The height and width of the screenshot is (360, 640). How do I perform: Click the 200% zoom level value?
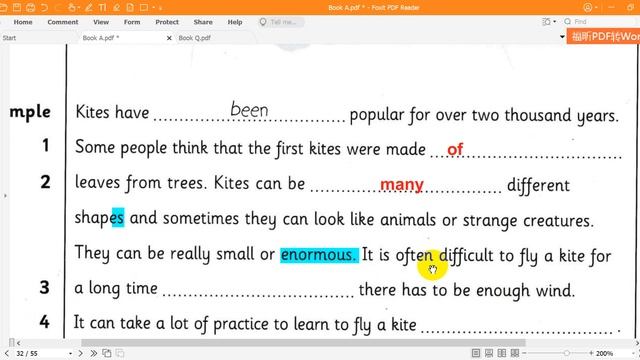[604, 353]
